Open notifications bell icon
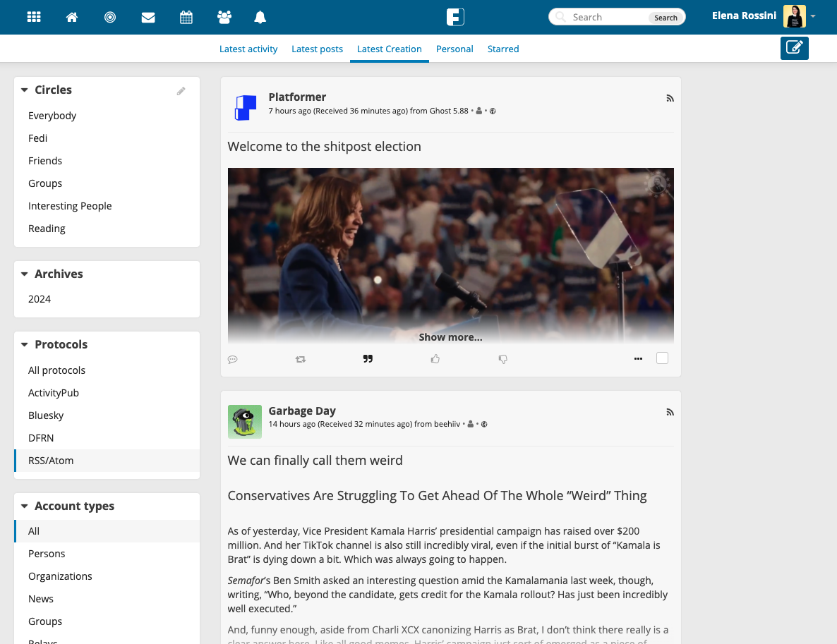The image size is (837, 644). (x=260, y=17)
